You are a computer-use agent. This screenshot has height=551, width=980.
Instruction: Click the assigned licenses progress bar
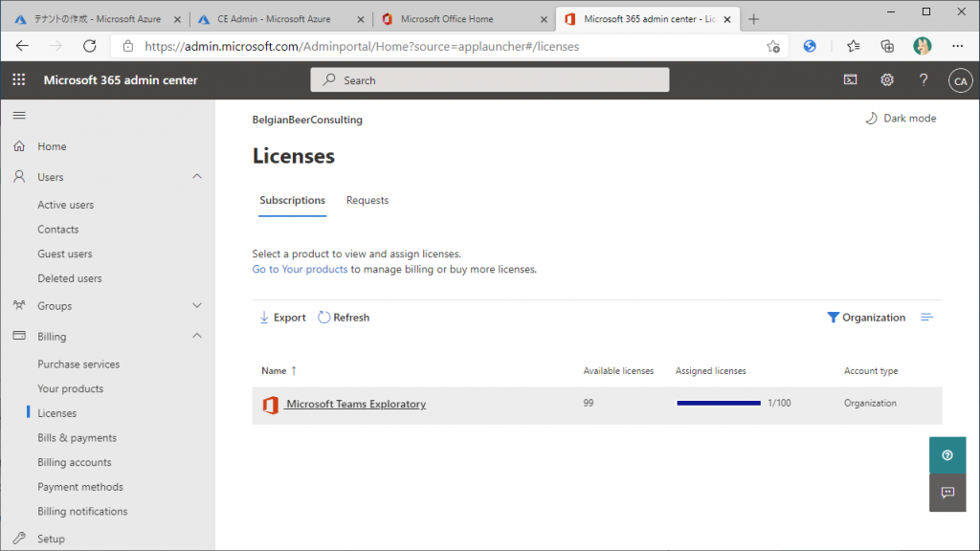coord(719,403)
